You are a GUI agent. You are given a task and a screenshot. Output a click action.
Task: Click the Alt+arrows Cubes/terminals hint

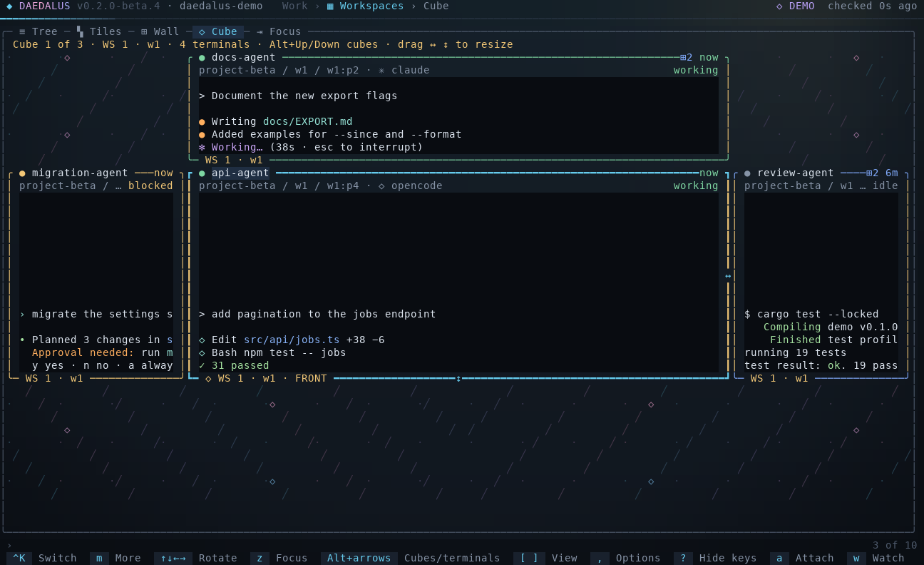[411, 558]
